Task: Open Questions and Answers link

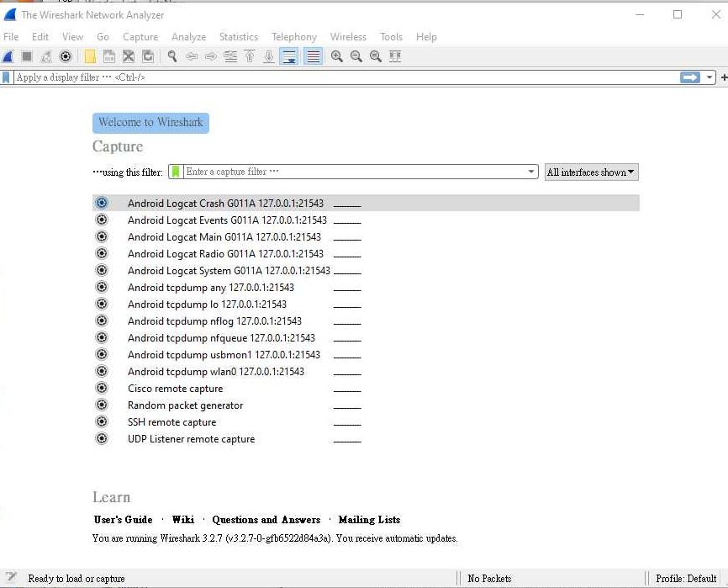Action: coord(266,519)
